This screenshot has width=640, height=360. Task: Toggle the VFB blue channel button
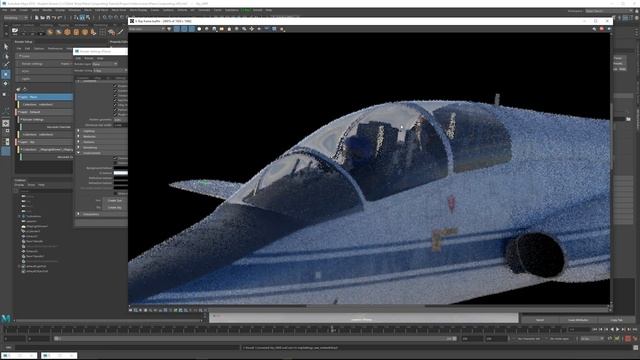pyautogui.click(x=191, y=29)
